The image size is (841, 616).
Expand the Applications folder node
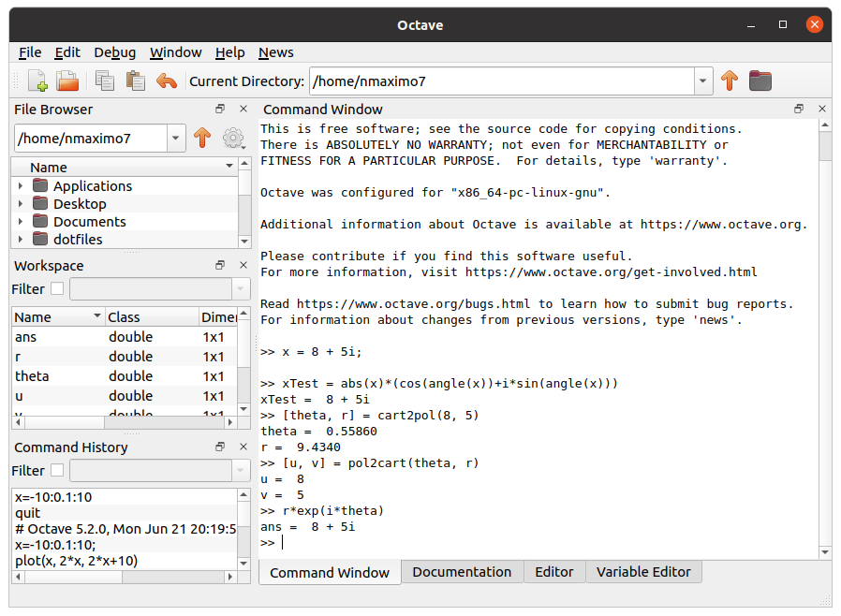pyautogui.click(x=21, y=186)
